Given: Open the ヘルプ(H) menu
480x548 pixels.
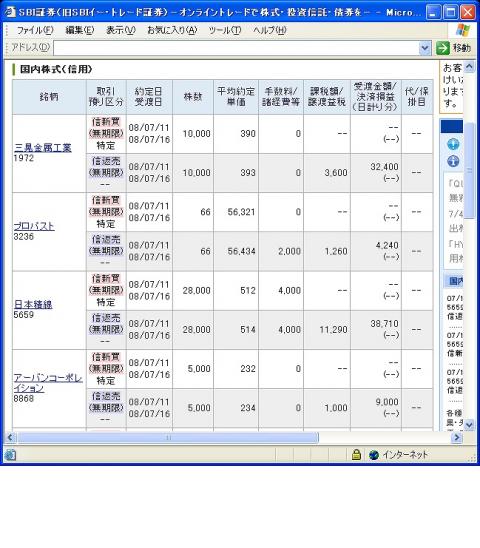Looking at the screenshot, I should coord(270,30).
